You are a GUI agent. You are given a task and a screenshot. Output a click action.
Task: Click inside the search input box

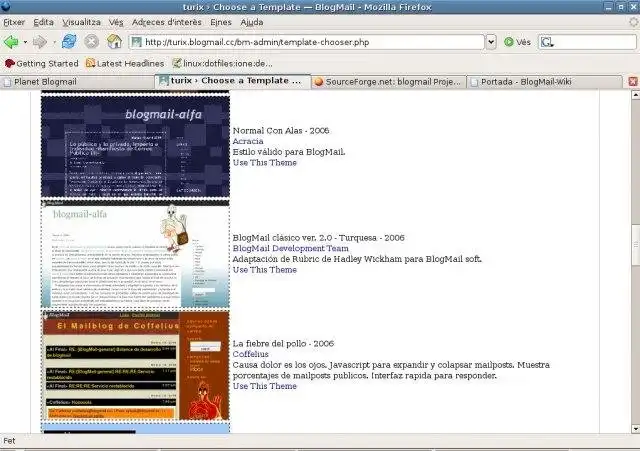594,42
